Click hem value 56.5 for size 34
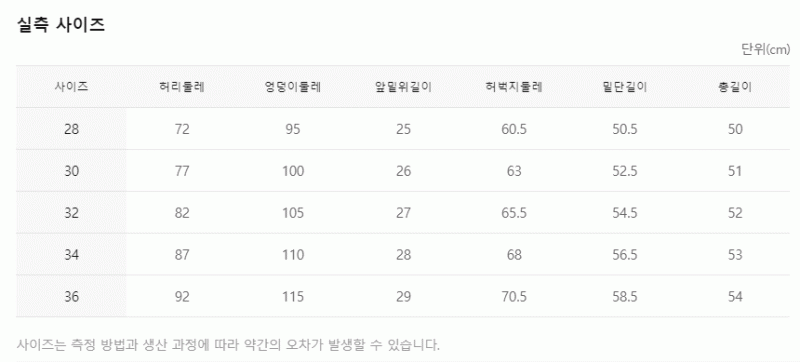 (x=624, y=255)
